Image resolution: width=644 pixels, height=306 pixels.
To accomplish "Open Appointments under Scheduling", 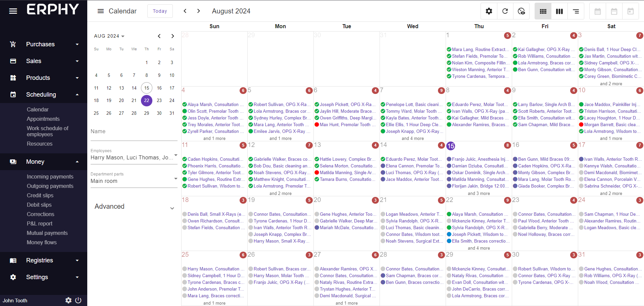I will (43, 119).
